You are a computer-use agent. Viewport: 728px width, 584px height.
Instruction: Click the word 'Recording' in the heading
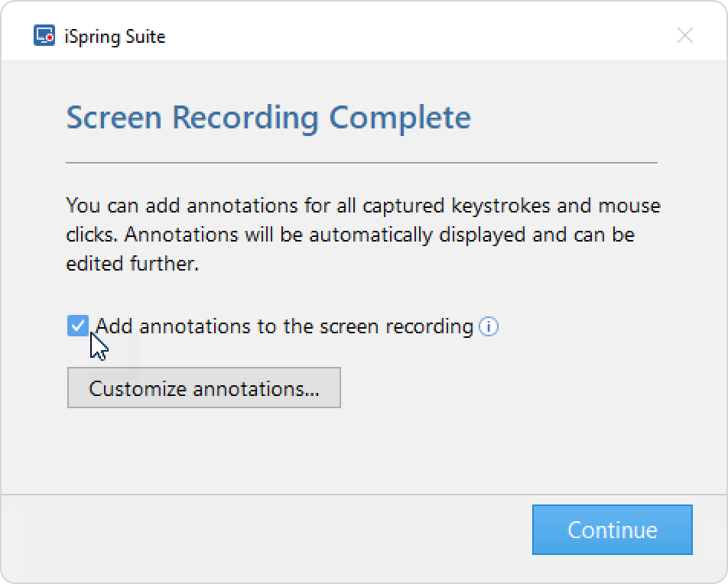coord(245,118)
